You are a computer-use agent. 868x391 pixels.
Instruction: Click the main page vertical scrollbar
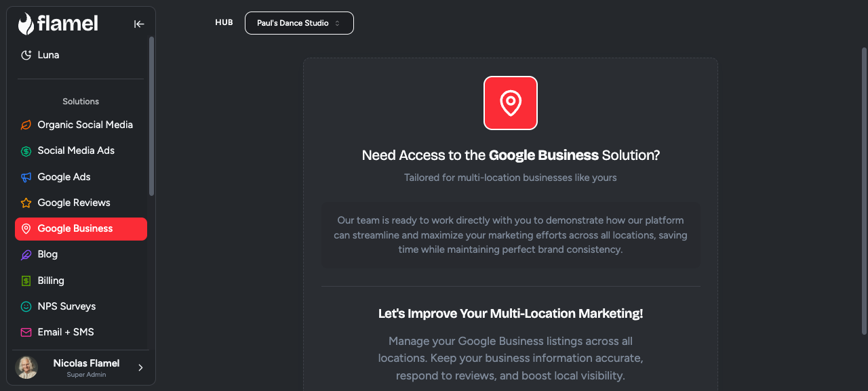click(864, 190)
